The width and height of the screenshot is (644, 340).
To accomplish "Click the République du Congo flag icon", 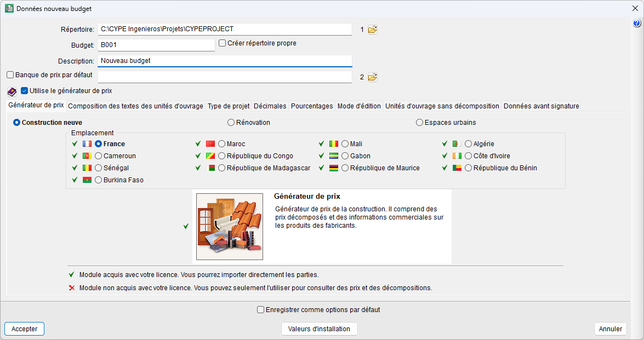I will click(210, 156).
